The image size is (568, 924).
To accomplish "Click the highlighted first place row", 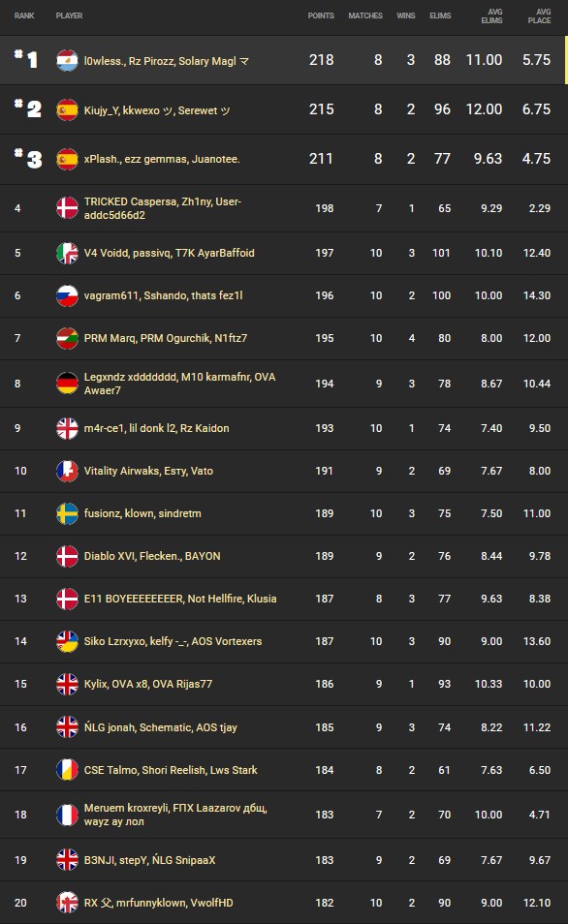I will click(284, 59).
